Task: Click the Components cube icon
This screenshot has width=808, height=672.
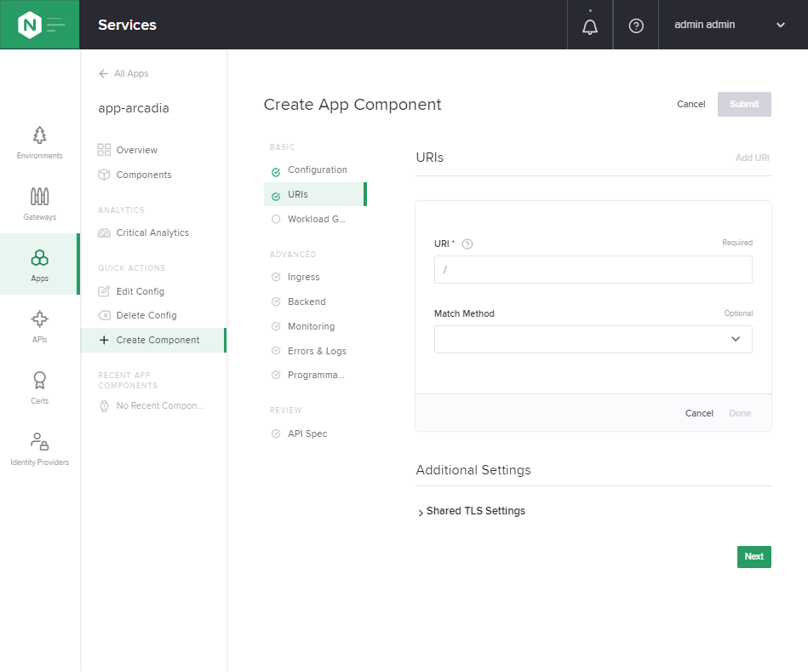Action: (x=104, y=175)
